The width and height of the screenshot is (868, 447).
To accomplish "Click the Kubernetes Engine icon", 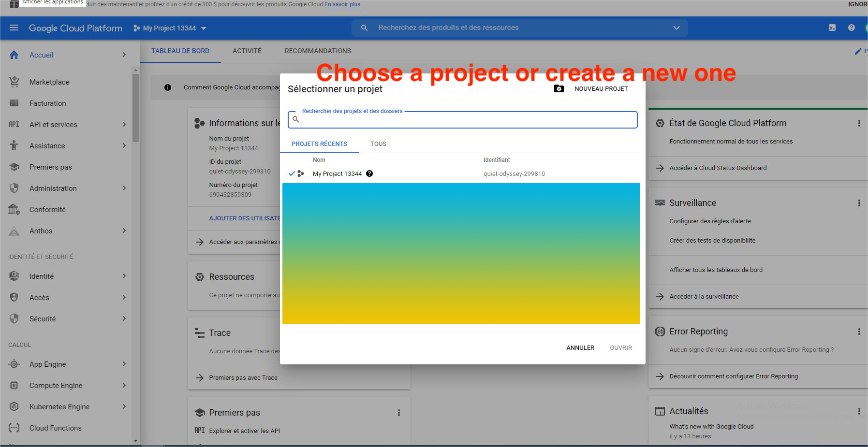I will [x=14, y=407].
